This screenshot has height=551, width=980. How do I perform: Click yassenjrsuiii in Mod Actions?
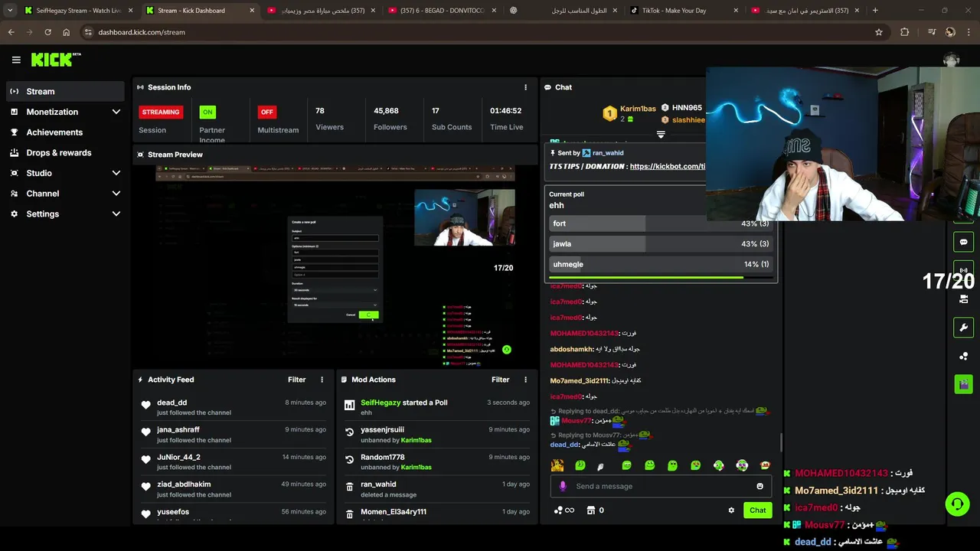point(382,430)
